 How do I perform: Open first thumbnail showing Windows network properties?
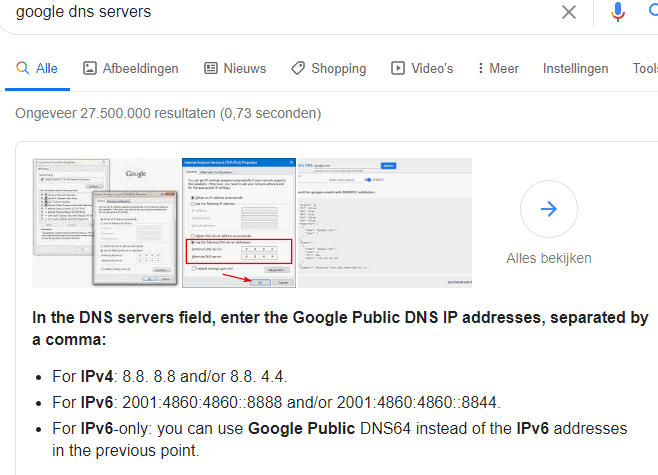pyautogui.click(x=107, y=223)
